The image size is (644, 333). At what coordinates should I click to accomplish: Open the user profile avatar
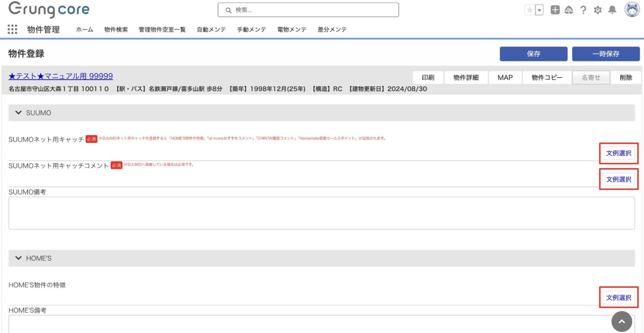[632, 9]
